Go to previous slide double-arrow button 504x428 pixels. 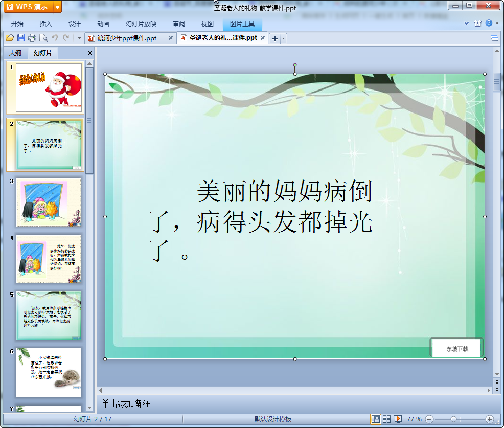(x=497, y=382)
